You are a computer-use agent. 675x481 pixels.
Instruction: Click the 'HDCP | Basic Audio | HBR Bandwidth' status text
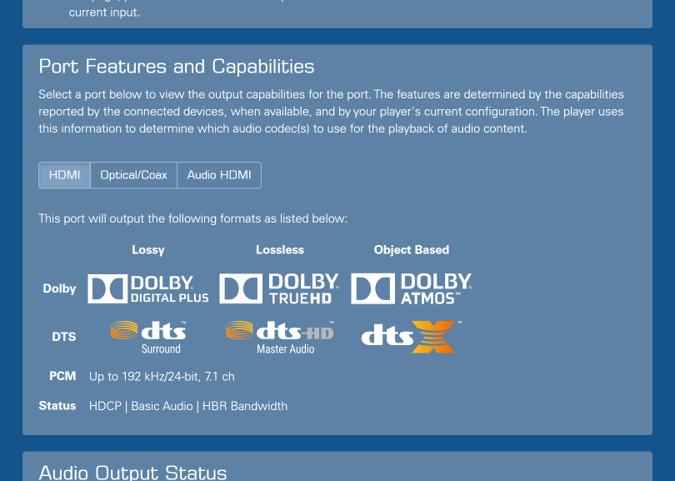point(188,406)
